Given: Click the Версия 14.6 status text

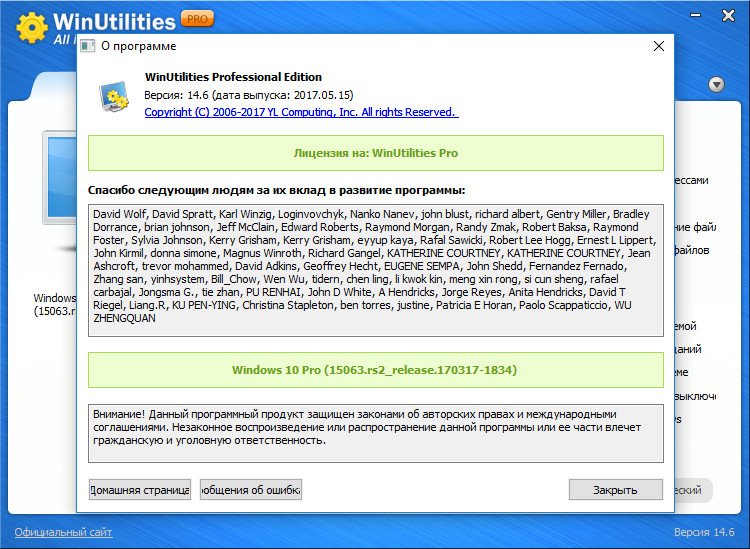Looking at the screenshot, I should click(x=704, y=532).
